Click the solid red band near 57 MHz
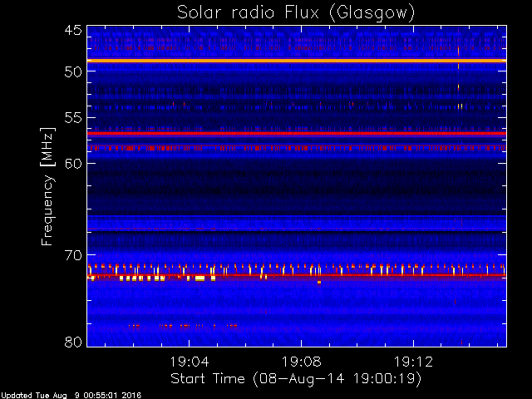Screen dimensions: 532x399 coord(297,133)
